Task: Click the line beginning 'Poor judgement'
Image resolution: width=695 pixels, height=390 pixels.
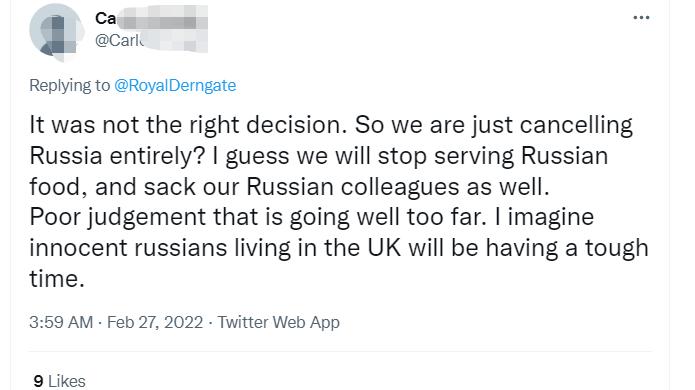Action: 312,217
